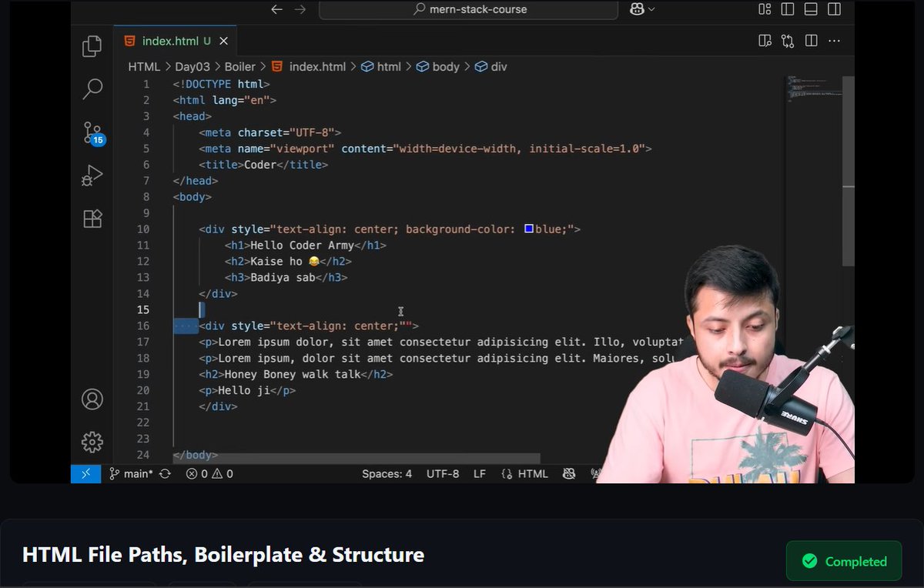Open Source Control view with 15 badge
This screenshot has height=588, width=924.
92,133
